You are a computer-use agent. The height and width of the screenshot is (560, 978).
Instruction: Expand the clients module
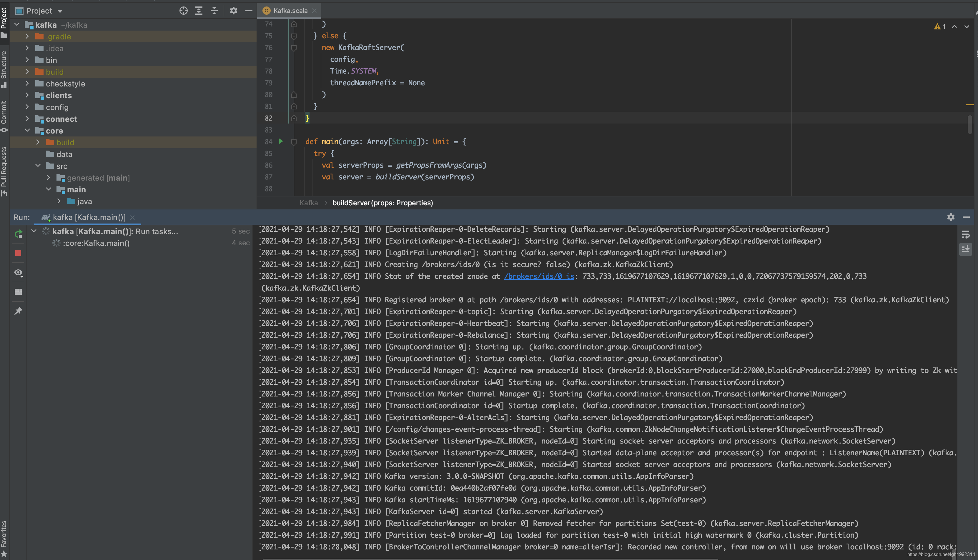[27, 95]
